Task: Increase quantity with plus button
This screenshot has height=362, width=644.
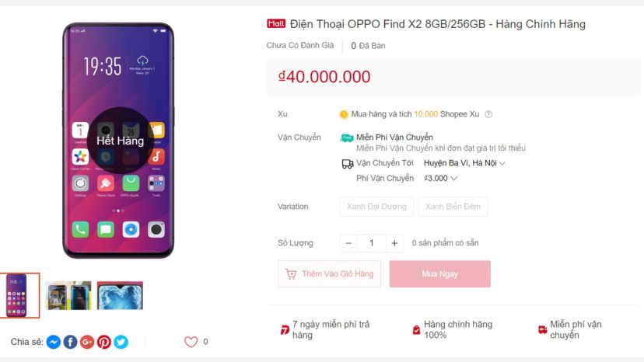Action: (394, 243)
